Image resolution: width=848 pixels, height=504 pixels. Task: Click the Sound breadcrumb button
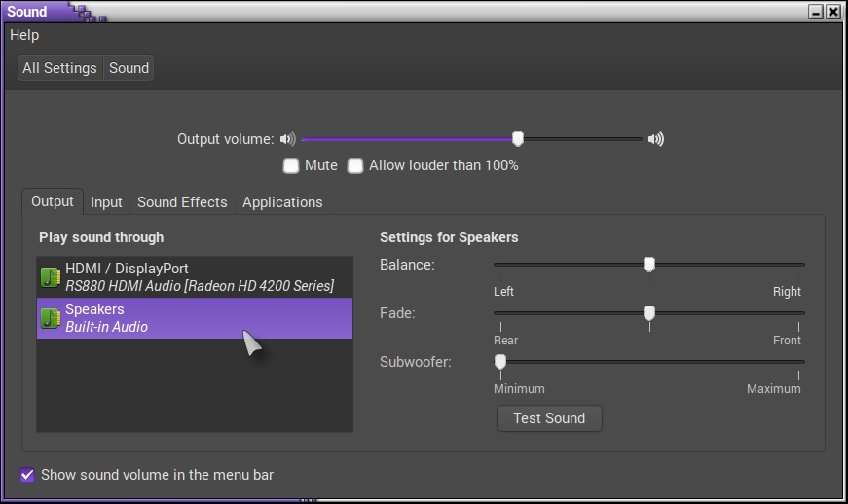129,68
